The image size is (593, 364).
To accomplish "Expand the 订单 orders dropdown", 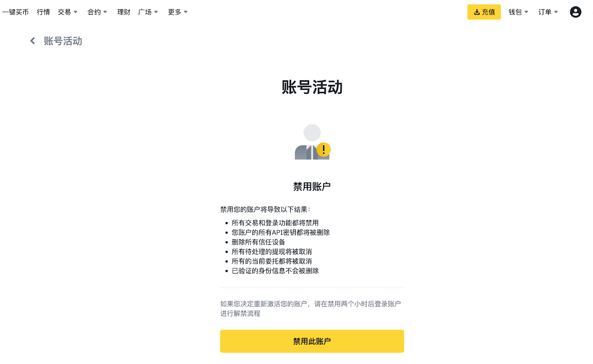I will (548, 12).
